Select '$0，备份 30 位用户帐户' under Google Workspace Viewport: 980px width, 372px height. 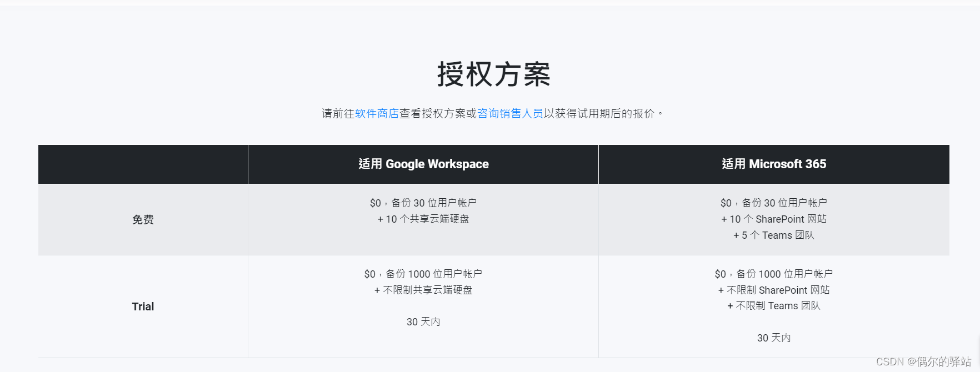click(423, 203)
